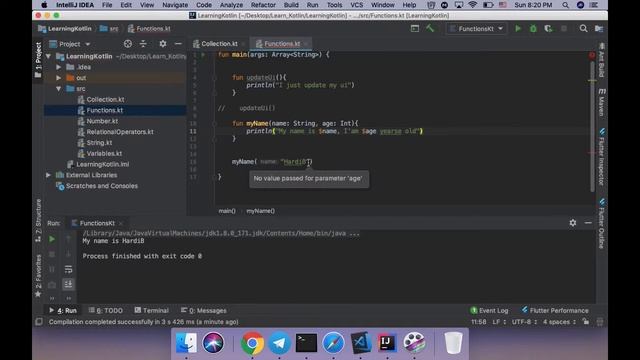Run with coverage icon in toolbar

point(548,29)
